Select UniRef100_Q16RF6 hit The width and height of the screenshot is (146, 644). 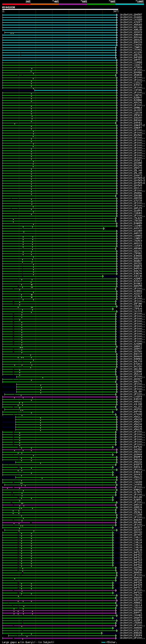click(x=131, y=211)
